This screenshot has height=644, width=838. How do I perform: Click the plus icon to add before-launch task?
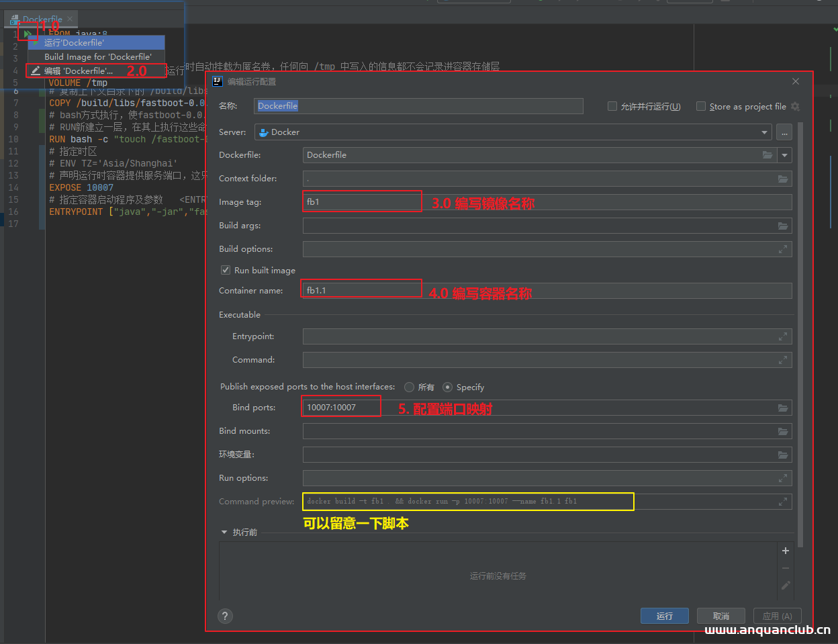click(785, 551)
